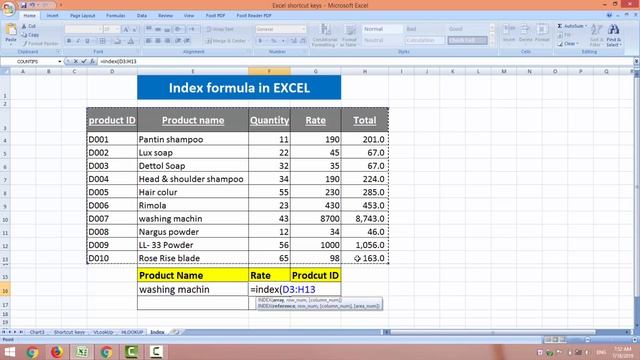
Task: Click Increase Font Size icon
Action: 126,29
